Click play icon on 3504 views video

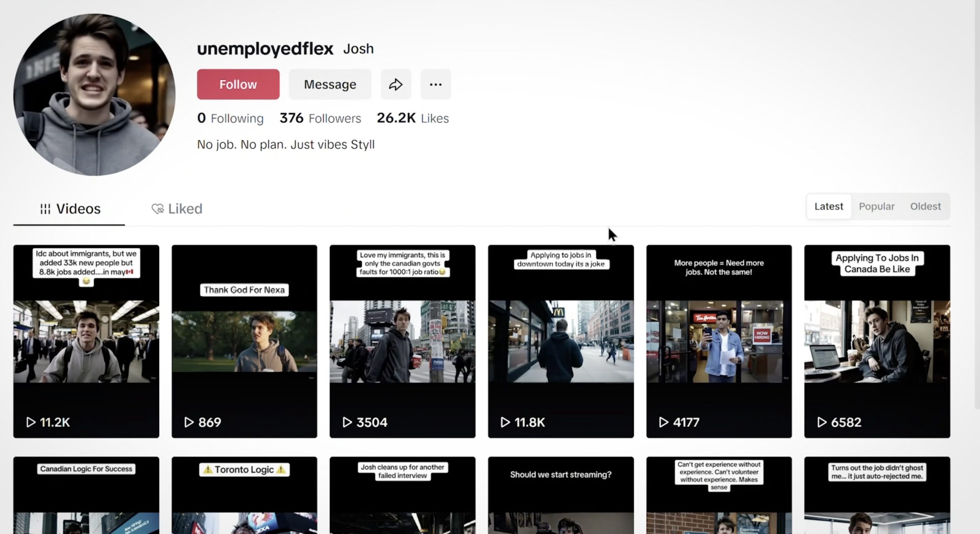coord(347,422)
